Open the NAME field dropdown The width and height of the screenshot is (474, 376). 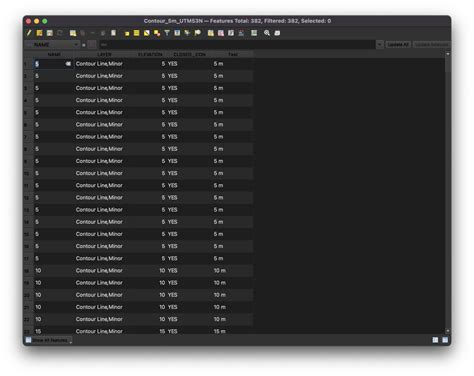[53, 44]
